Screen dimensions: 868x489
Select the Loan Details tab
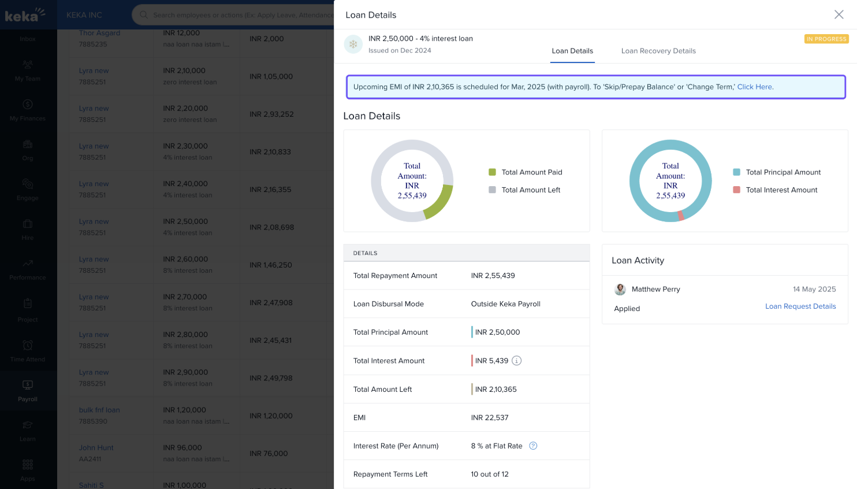572,51
